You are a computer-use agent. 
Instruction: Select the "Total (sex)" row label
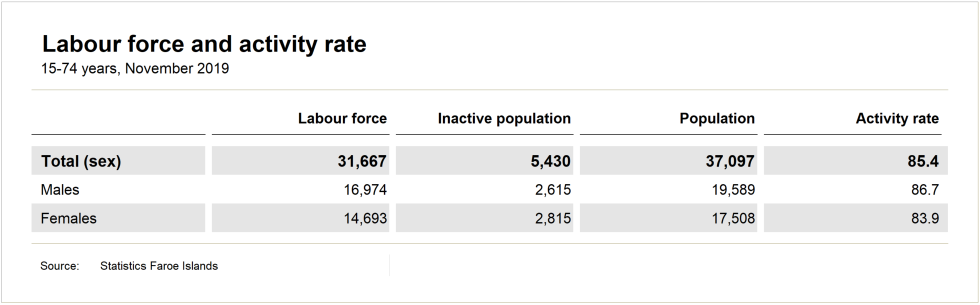click(81, 161)
